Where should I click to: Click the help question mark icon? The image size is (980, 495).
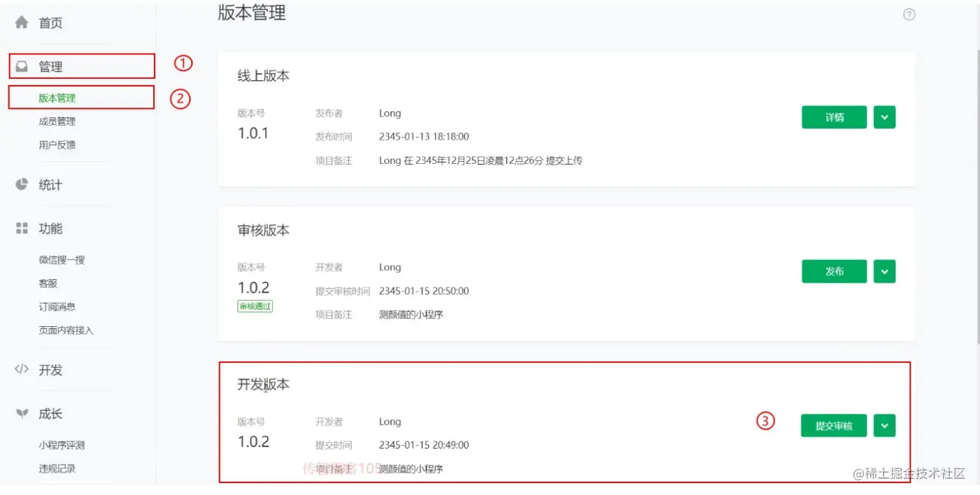coord(909,15)
